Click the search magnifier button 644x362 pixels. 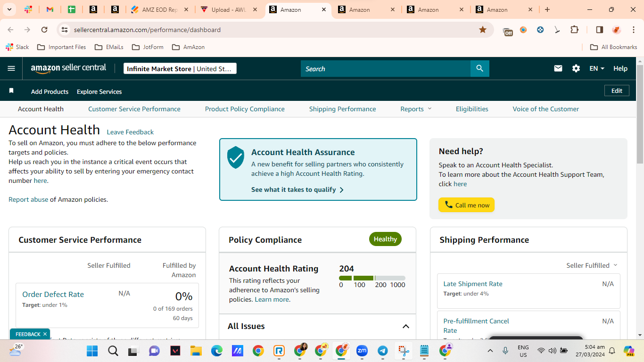tap(480, 68)
